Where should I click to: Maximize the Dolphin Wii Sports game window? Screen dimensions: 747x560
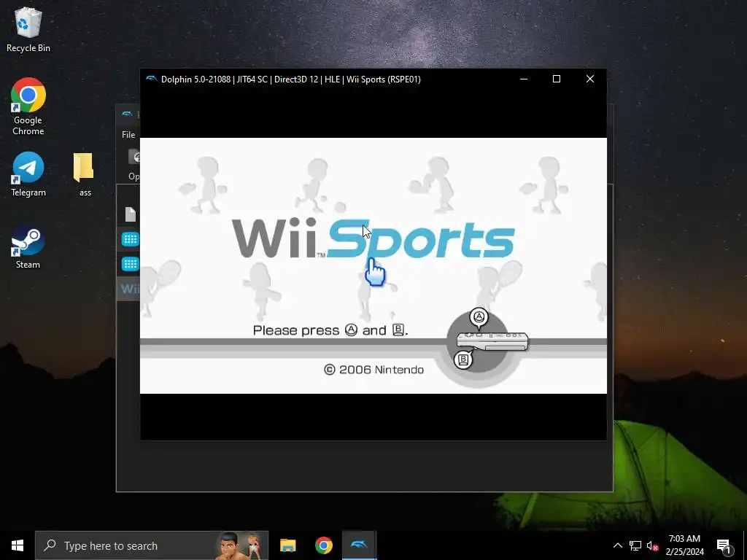point(557,79)
